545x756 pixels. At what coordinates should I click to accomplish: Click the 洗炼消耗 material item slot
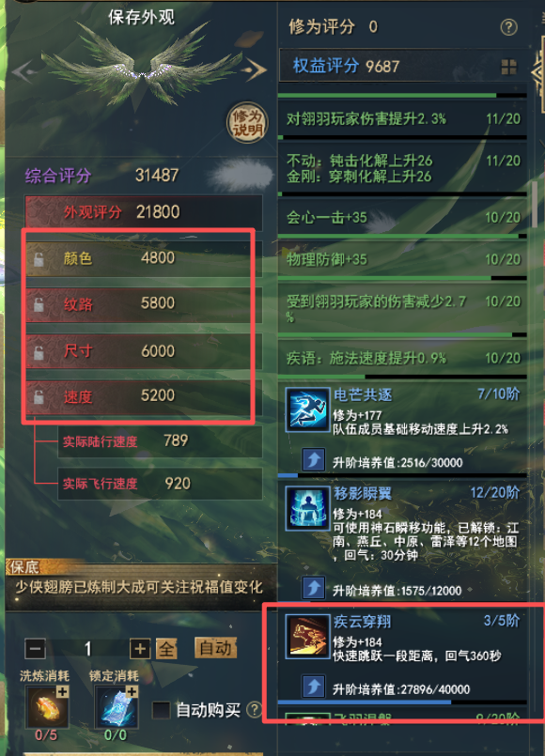click(x=47, y=706)
